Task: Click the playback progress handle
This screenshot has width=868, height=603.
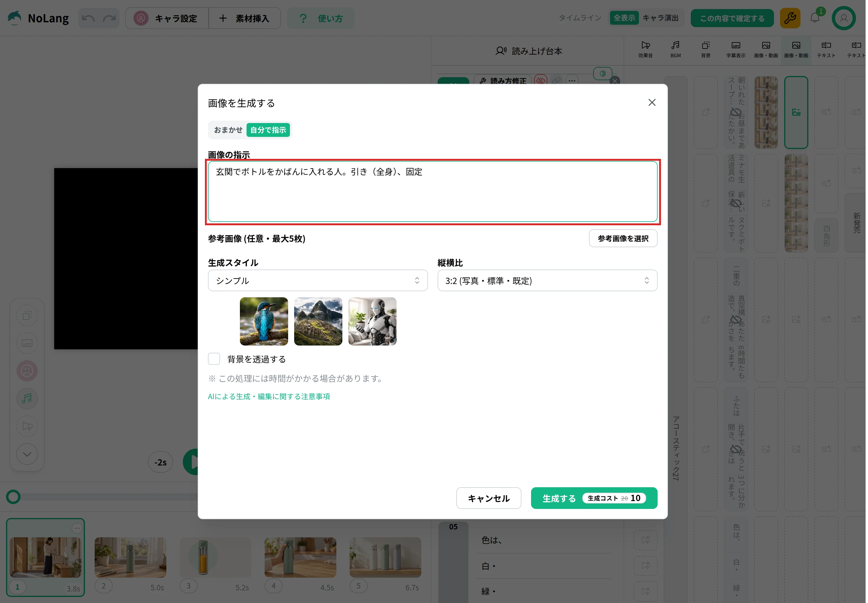Action: (13, 497)
